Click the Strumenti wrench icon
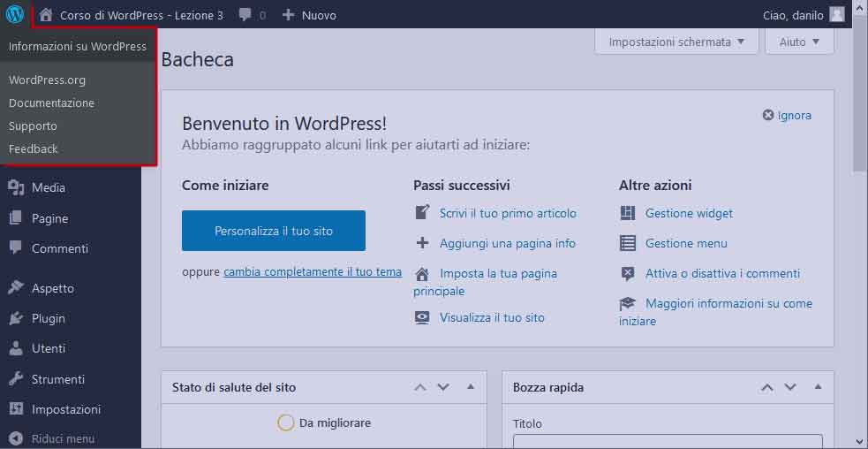 tap(16, 379)
